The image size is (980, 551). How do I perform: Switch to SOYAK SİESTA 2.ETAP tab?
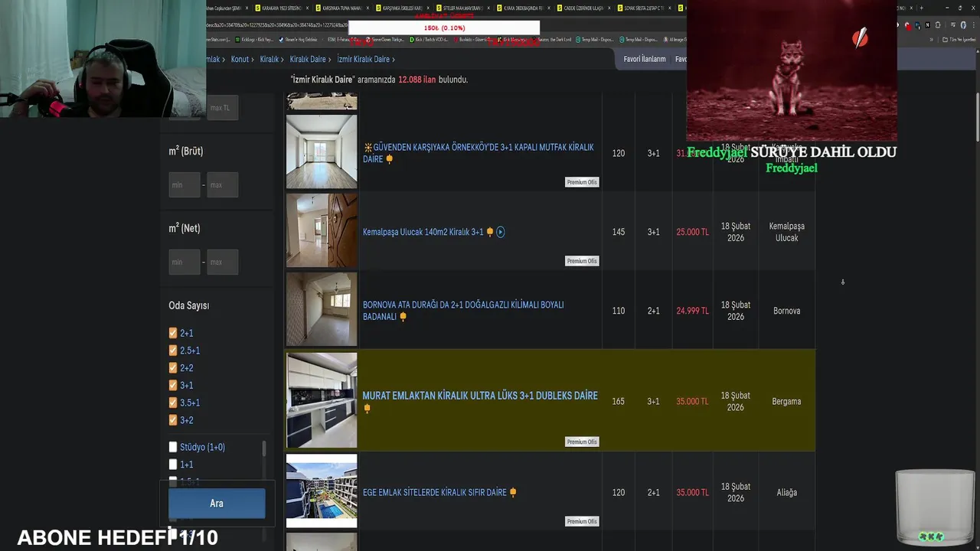tap(645, 8)
